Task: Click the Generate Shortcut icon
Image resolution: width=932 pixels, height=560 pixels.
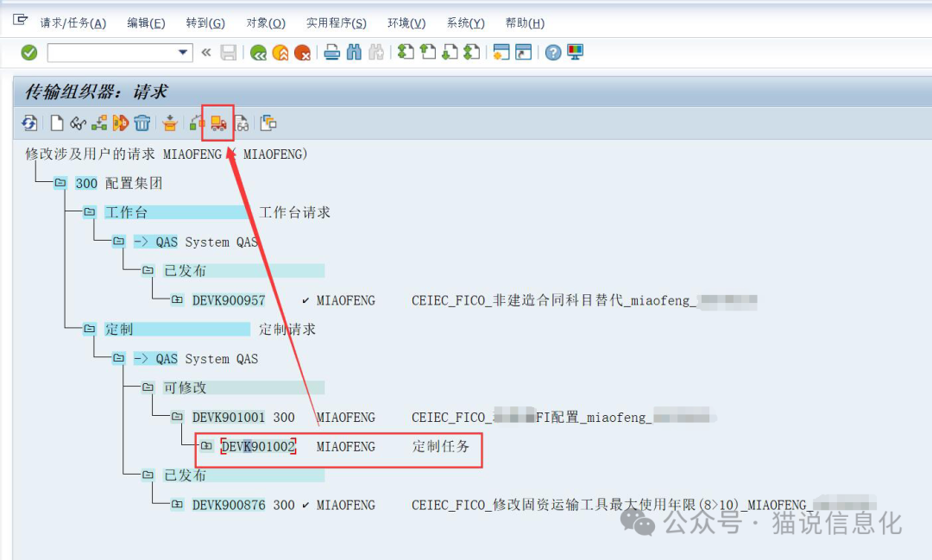Action: 524,53
